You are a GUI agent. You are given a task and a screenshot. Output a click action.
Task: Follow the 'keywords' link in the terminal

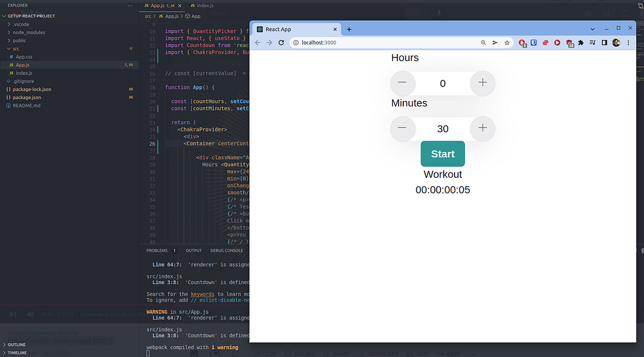click(x=203, y=294)
